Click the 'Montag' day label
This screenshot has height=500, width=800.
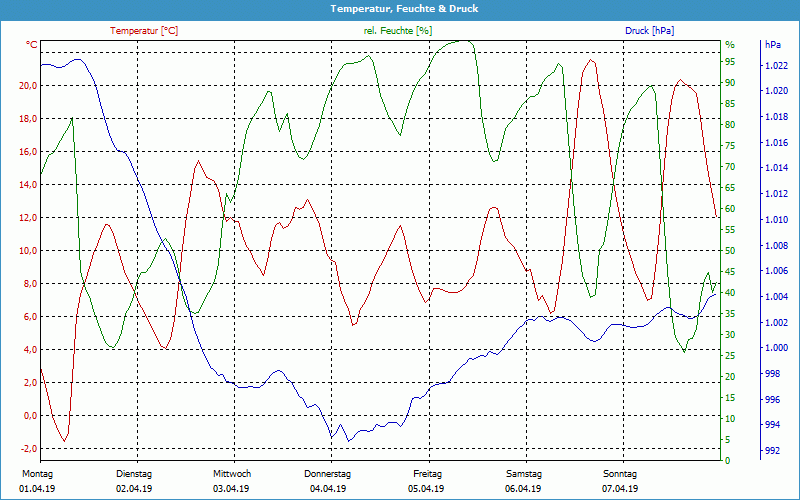pos(37,474)
